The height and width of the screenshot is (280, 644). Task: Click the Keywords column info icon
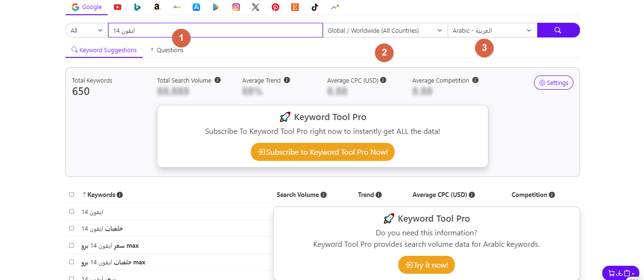coord(120,195)
